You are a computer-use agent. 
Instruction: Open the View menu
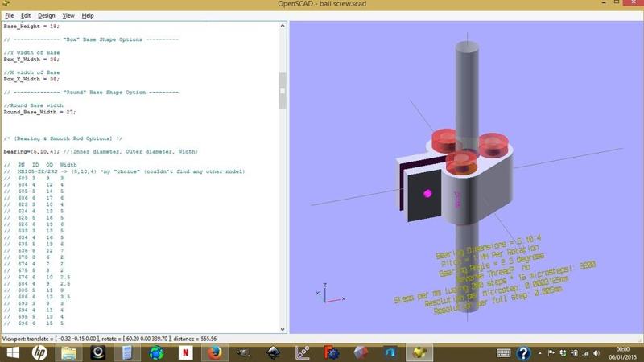68,15
